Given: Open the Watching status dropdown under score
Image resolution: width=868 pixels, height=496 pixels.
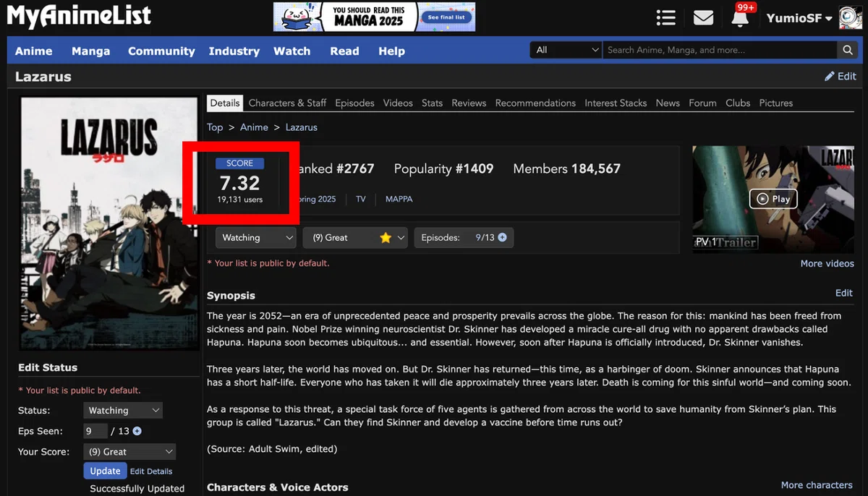Looking at the screenshot, I should pyautogui.click(x=256, y=237).
